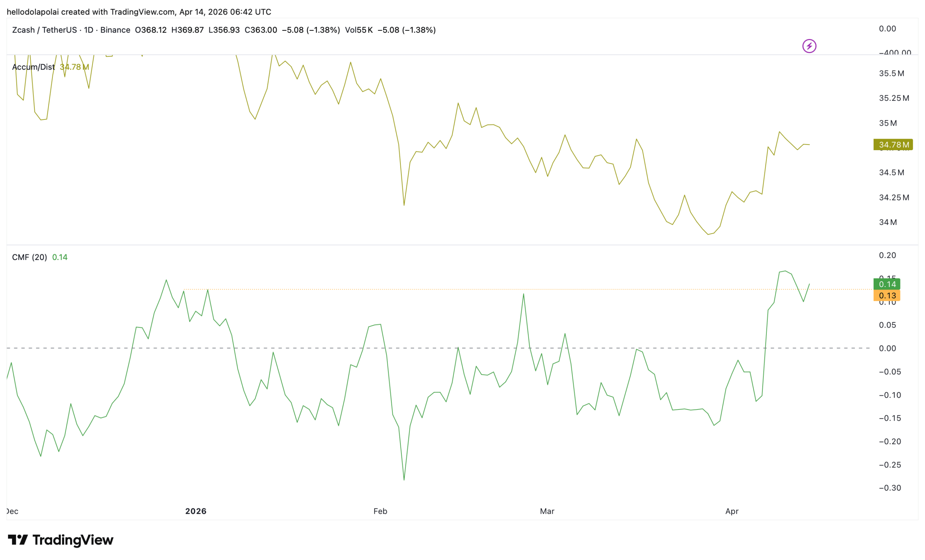Click the 35 M price scale label
925x560 pixels.
tap(887, 123)
